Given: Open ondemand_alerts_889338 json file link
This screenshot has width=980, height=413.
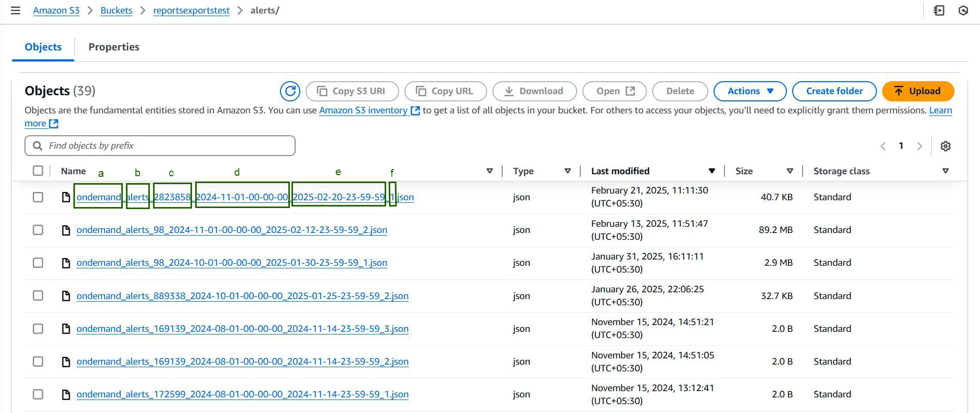Looking at the screenshot, I should (x=243, y=296).
